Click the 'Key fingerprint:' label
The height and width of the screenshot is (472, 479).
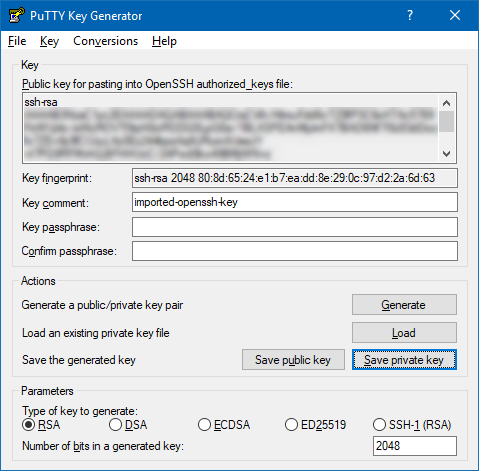tap(57, 178)
